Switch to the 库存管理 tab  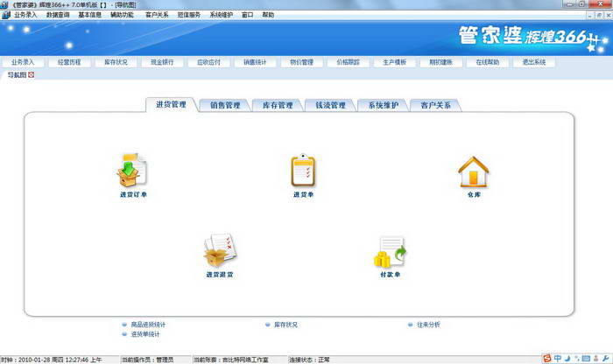coord(278,106)
